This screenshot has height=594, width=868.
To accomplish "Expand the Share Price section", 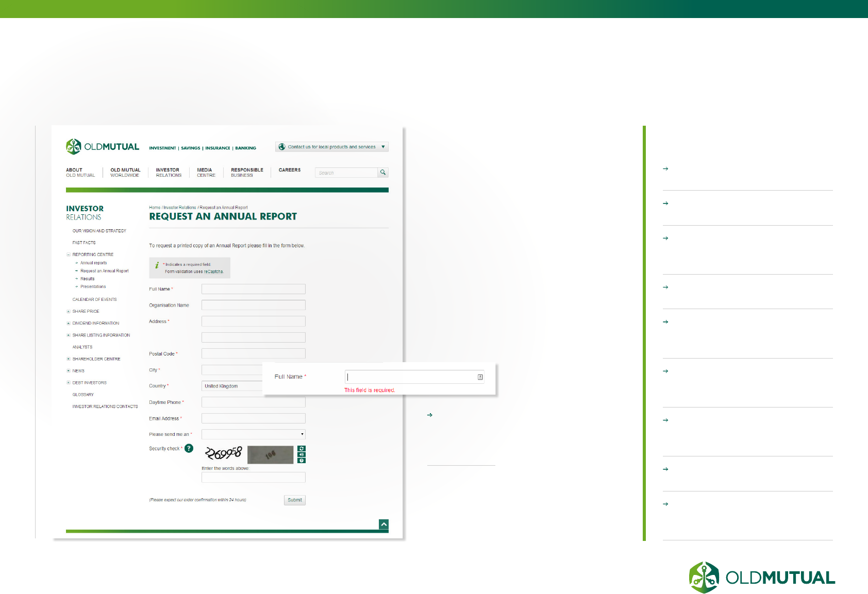I will coord(68,311).
